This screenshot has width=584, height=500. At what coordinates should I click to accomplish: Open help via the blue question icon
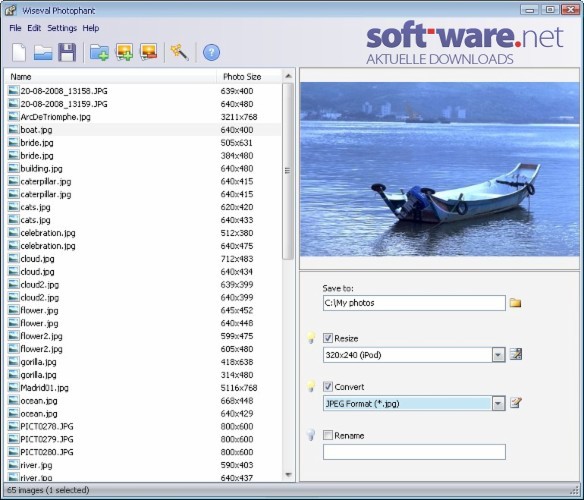211,52
